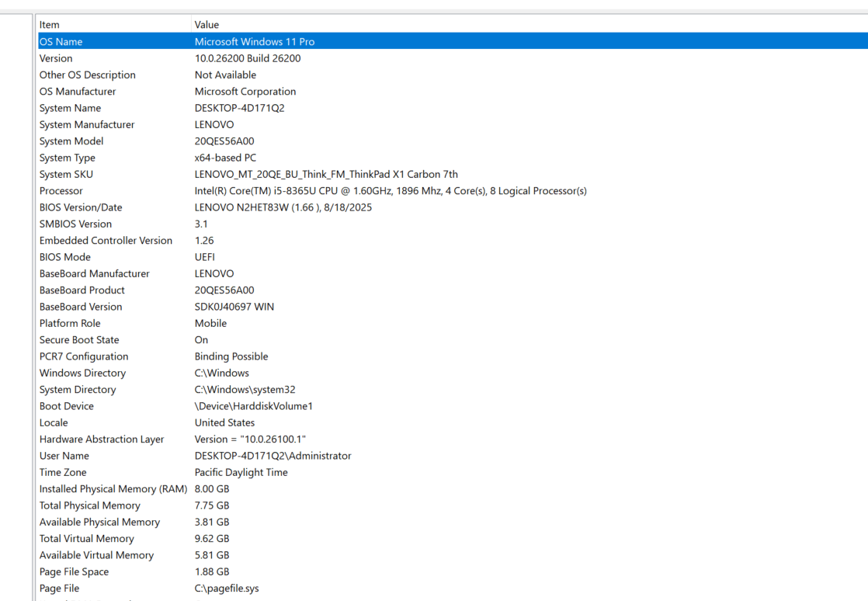This screenshot has width=868, height=601.
Task: Click the UEFI value
Action: pyautogui.click(x=204, y=257)
